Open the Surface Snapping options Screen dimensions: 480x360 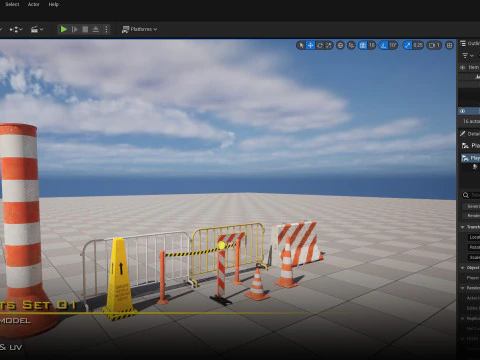(x=351, y=45)
